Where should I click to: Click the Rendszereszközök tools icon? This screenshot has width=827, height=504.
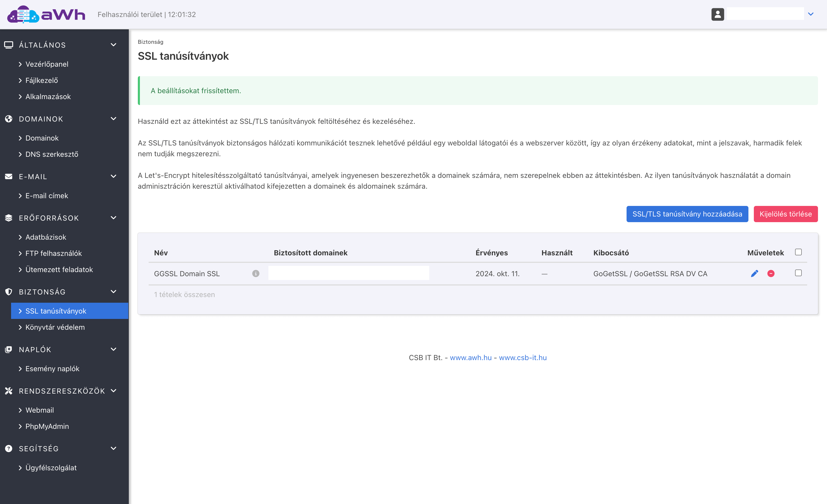coord(9,391)
